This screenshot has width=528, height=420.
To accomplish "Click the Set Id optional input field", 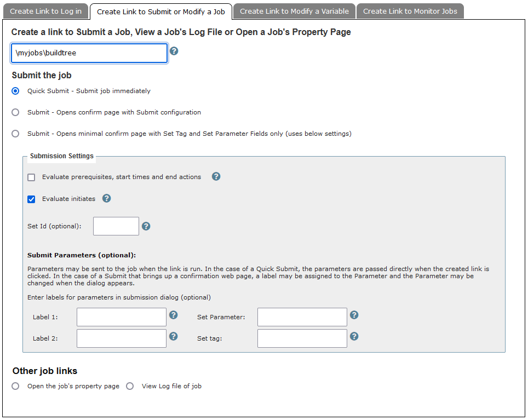I will pyautogui.click(x=116, y=226).
